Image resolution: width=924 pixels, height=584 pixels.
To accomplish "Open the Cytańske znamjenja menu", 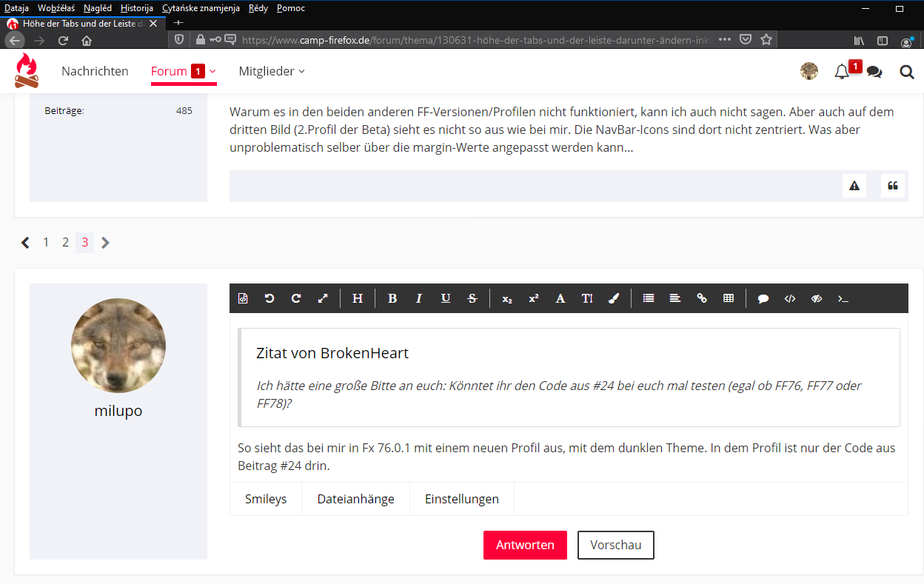I will (201, 8).
